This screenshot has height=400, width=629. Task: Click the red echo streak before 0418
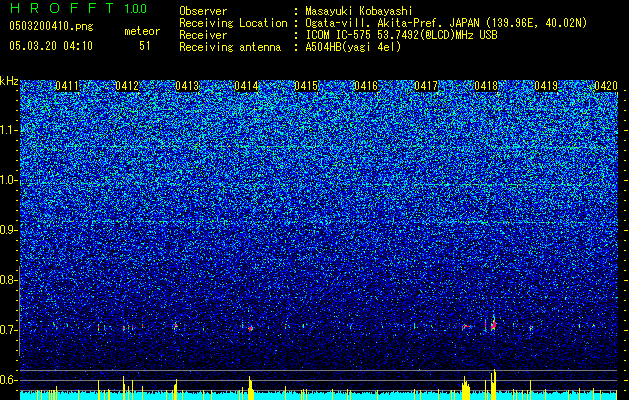[x=466, y=327]
